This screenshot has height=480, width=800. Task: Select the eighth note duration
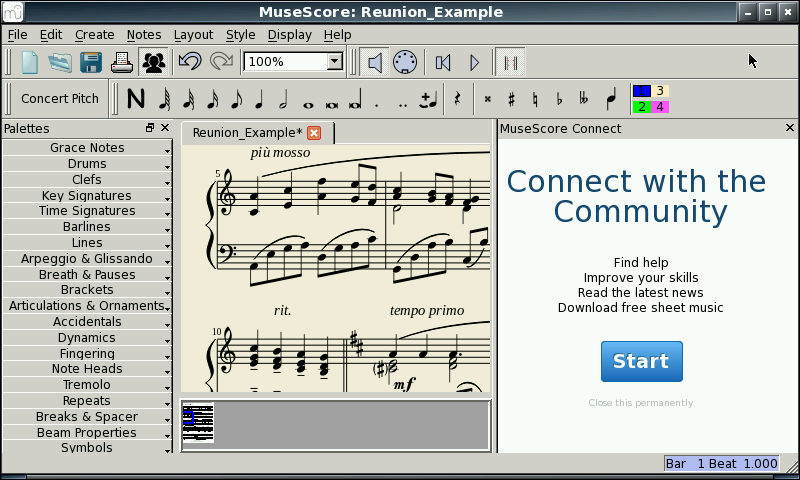click(236, 98)
